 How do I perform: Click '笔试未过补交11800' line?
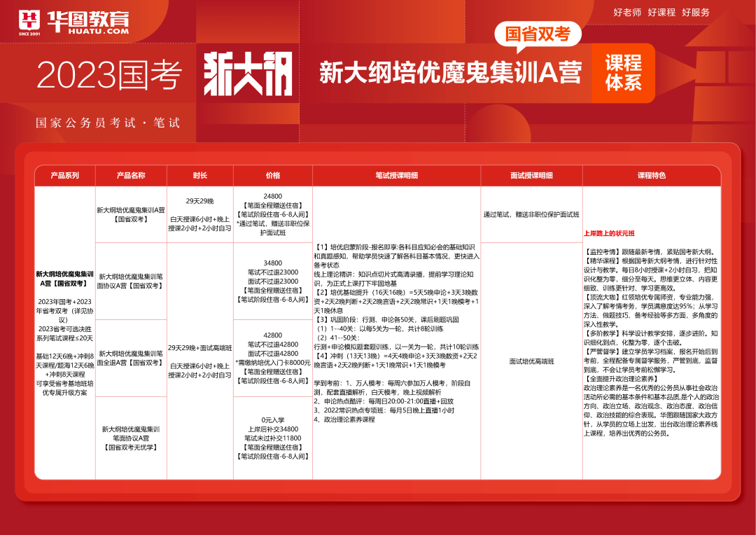click(x=273, y=438)
